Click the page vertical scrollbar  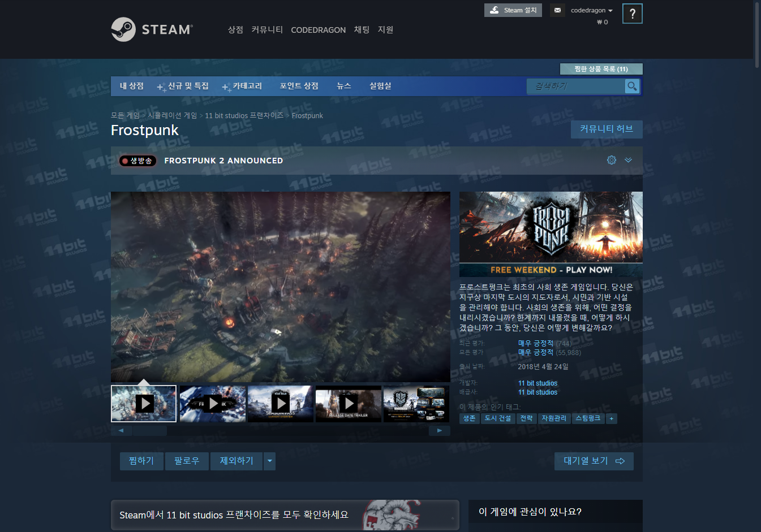click(x=757, y=34)
